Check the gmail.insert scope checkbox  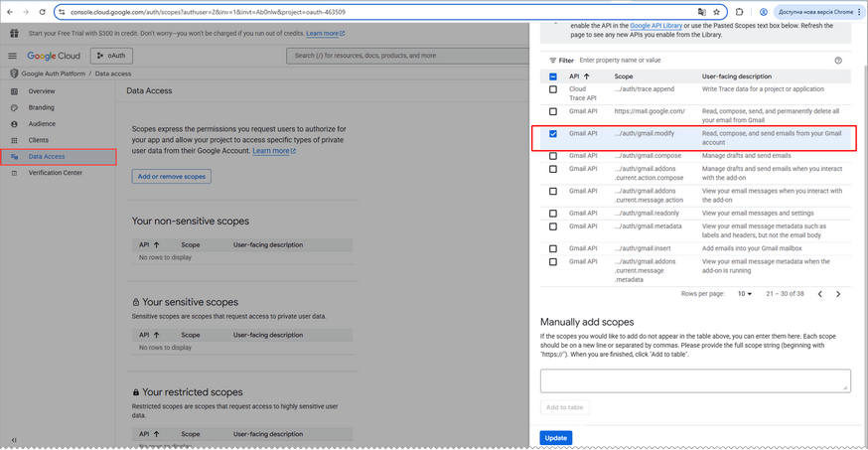coord(553,248)
